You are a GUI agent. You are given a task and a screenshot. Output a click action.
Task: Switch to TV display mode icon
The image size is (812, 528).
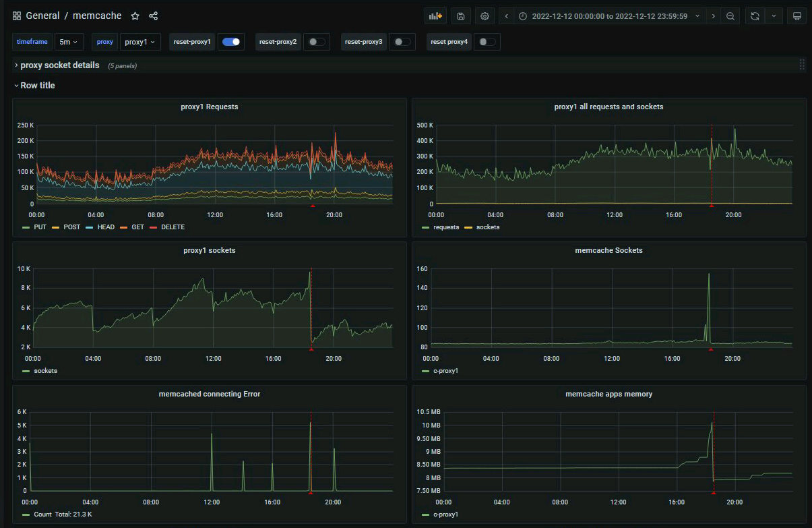(796, 16)
